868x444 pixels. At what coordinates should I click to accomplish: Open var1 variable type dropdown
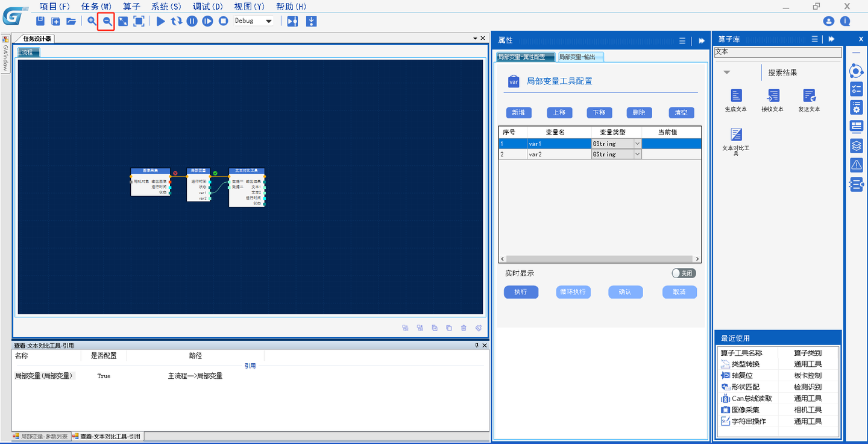[x=637, y=144]
